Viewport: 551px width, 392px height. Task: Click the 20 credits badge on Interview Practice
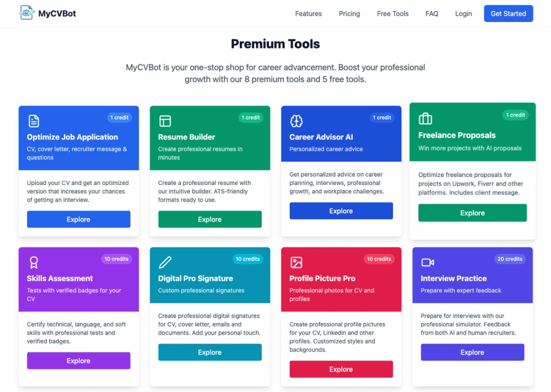click(510, 259)
